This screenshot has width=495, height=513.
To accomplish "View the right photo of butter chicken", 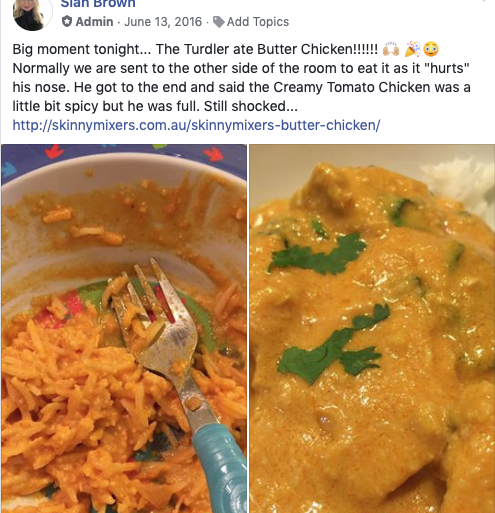I will tap(372, 328).
